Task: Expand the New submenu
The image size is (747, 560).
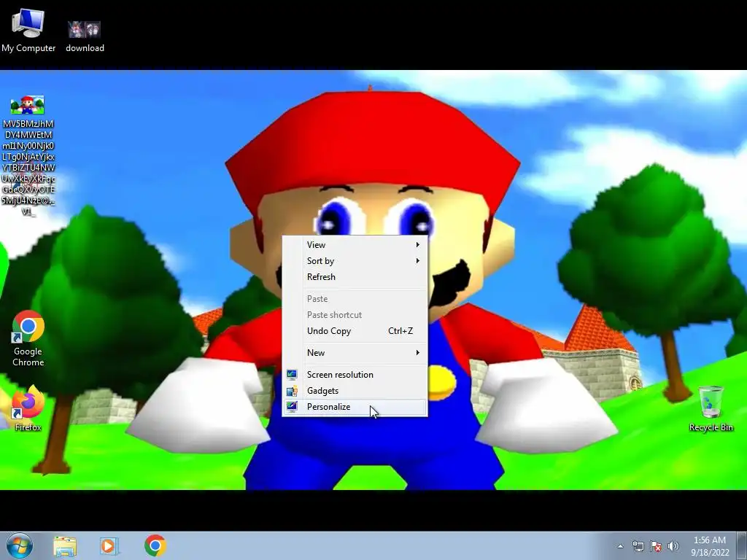Action: (355, 353)
